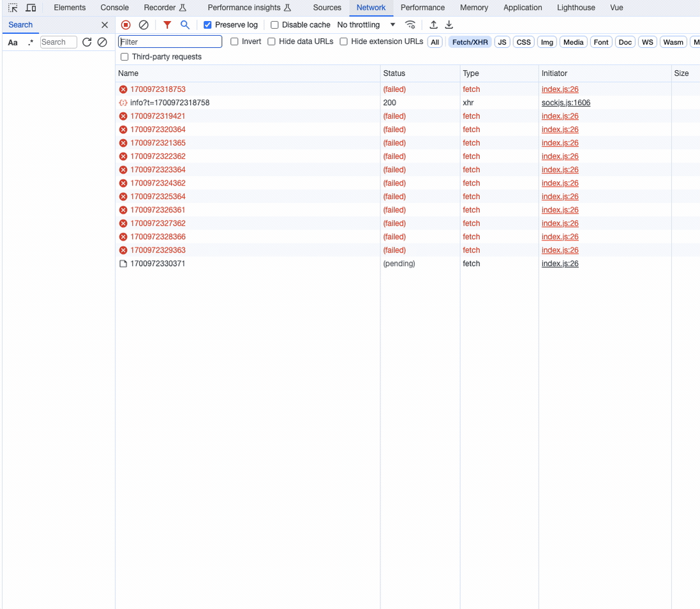Uncheck Preserve log

click(x=207, y=25)
